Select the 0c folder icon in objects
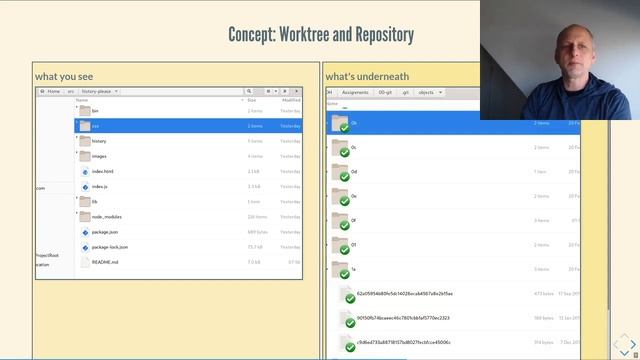 coord(340,148)
